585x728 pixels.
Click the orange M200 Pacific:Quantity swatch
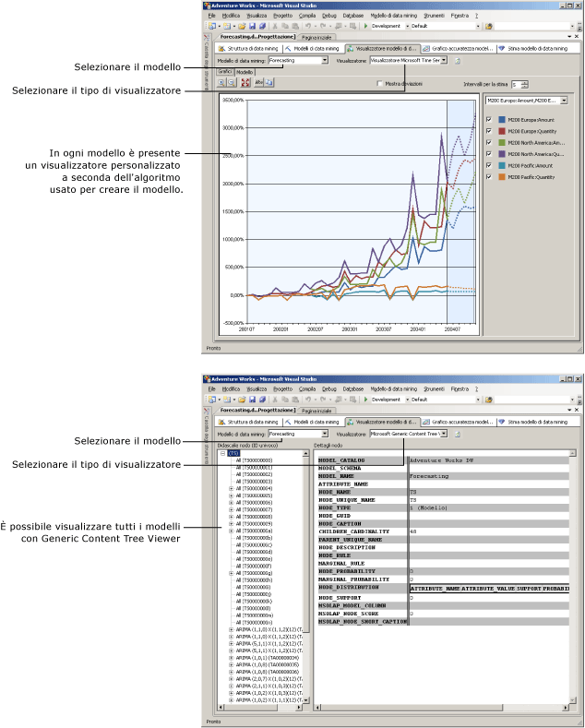point(501,177)
